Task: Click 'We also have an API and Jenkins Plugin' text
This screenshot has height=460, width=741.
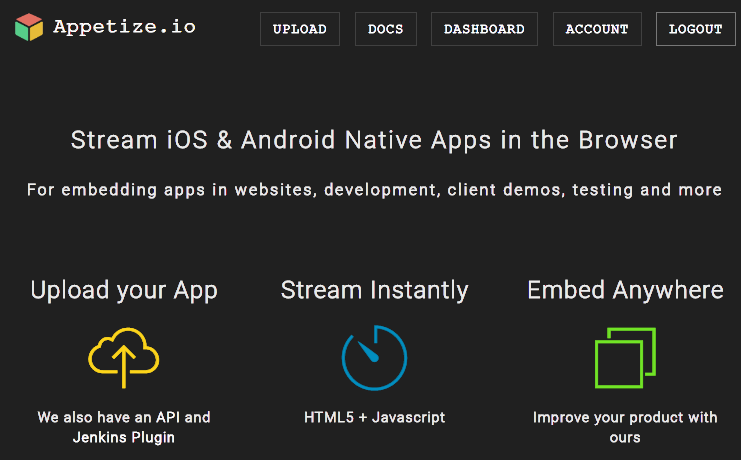Action: pyautogui.click(x=124, y=427)
